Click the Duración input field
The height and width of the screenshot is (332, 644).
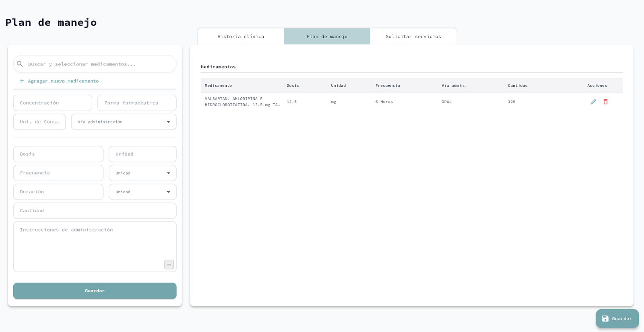point(58,192)
